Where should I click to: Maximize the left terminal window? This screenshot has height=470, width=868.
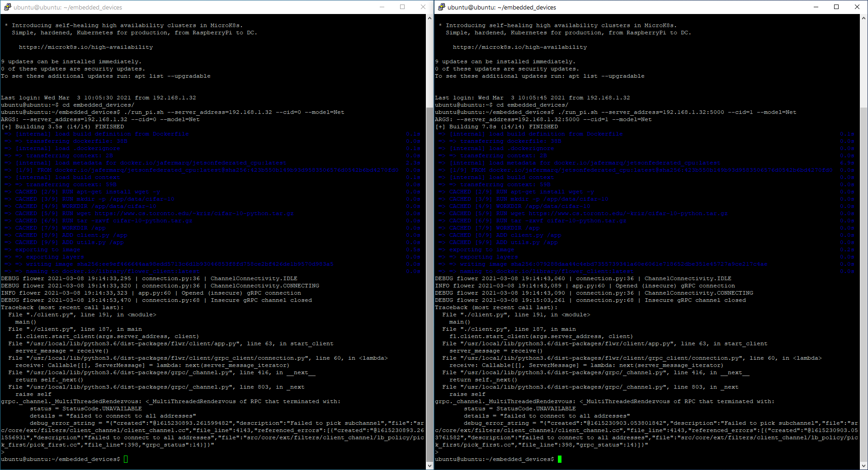402,7
